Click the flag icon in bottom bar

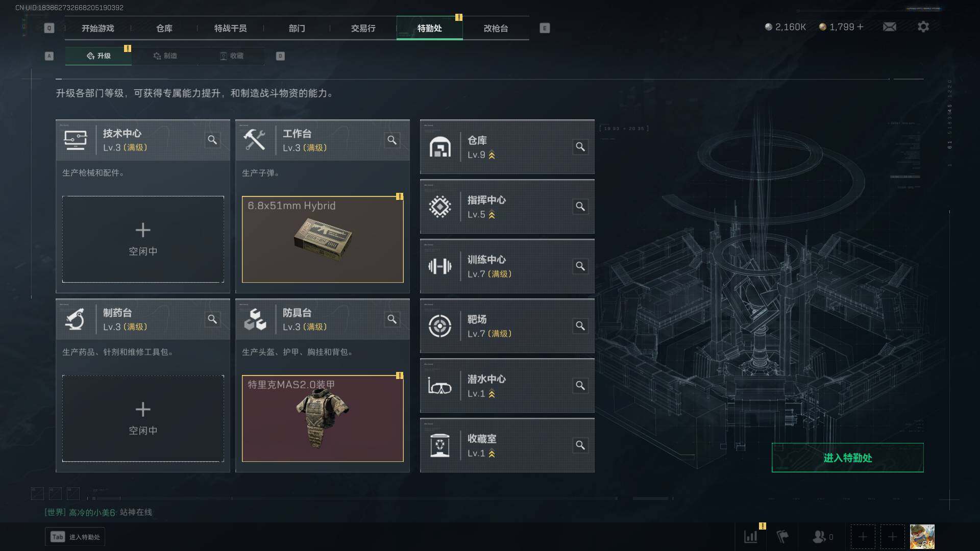(782, 537)
